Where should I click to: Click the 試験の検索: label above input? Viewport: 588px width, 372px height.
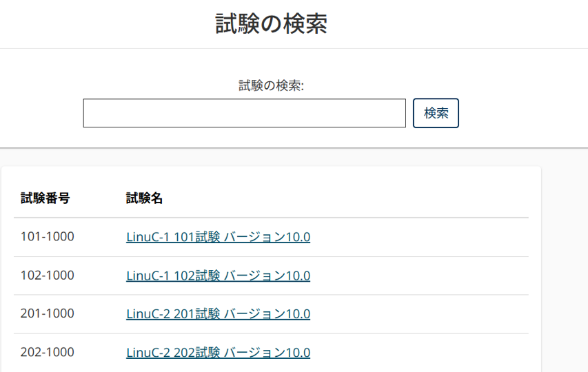(271, 86)
